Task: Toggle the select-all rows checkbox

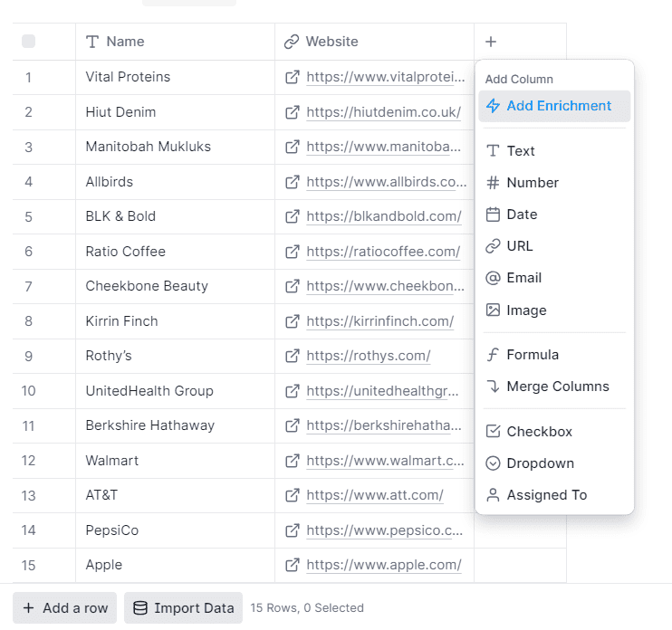Action: click(x=28, y=42)
